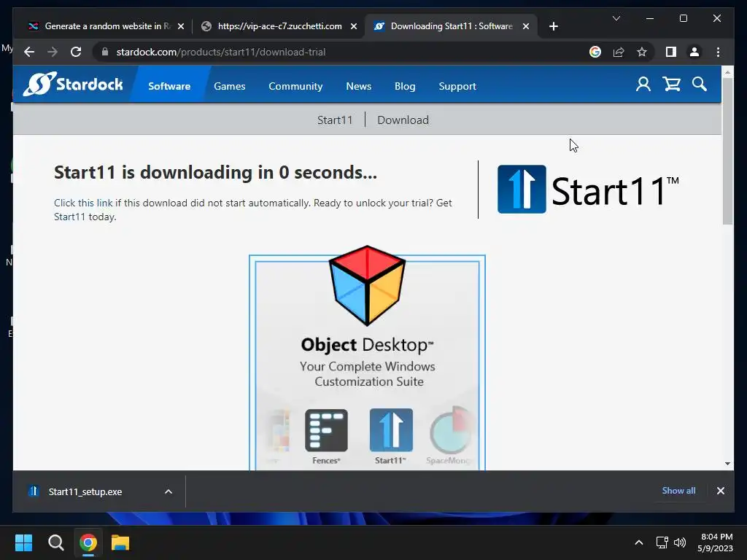Open the Stardock site search icon
The width and height of the screenshot is (747, 560).
[700, 85]
